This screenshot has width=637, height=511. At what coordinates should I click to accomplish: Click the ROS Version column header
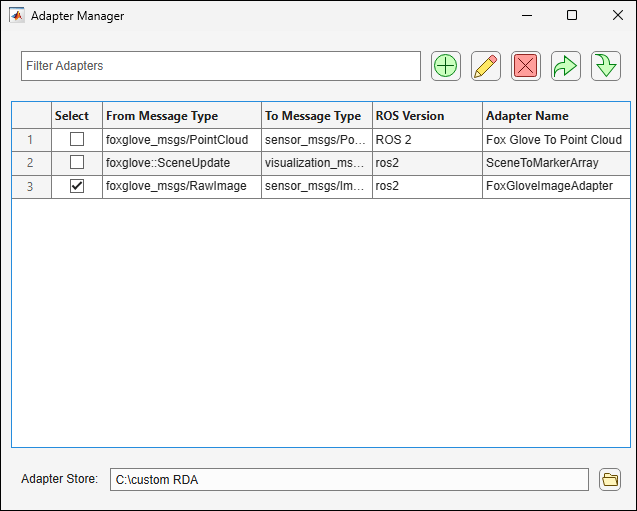coord(427,115)
